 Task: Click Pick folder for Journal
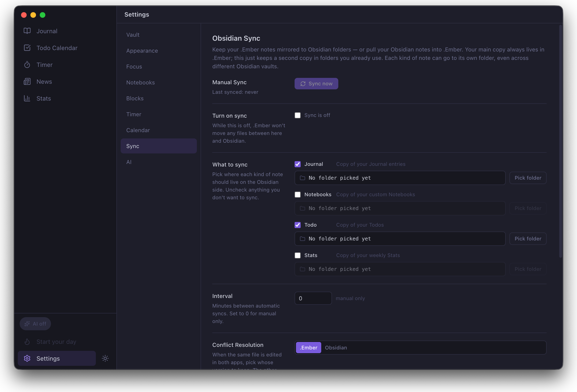click(x=528, y=178)
